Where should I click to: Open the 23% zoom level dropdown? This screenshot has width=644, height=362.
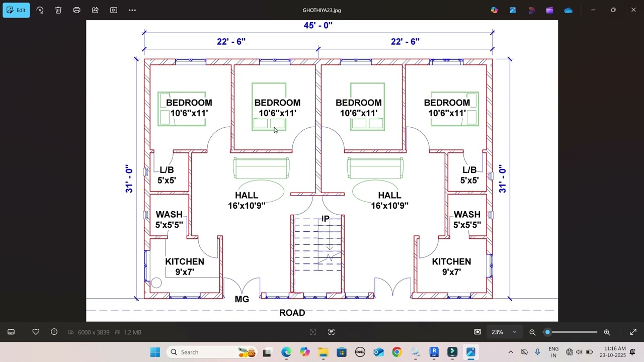[x=504, y=332]
